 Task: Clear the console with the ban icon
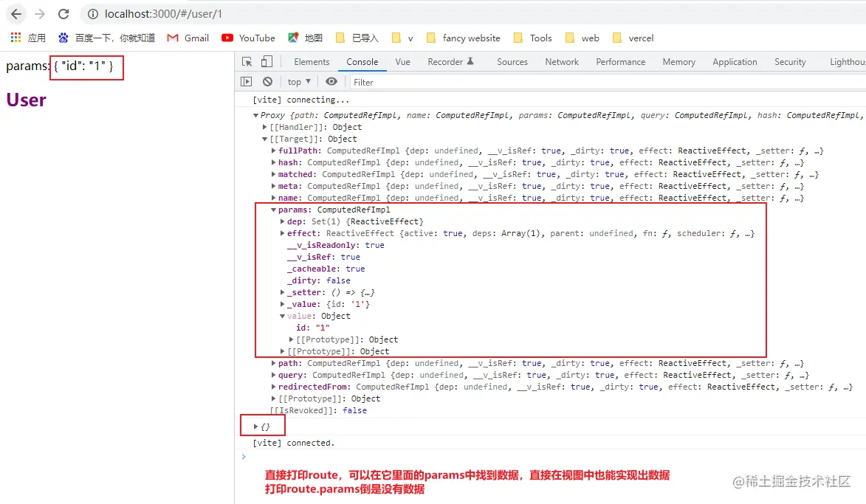267,82
